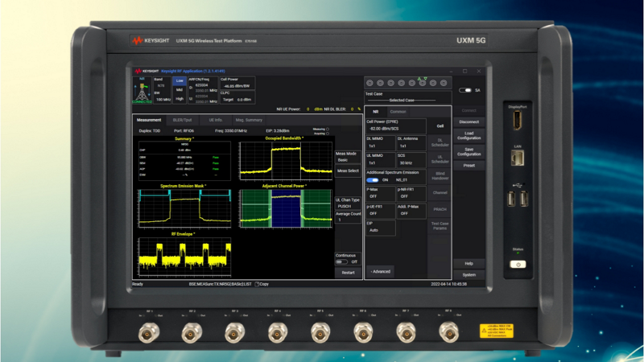Click the Advanced button

(380, 271)
